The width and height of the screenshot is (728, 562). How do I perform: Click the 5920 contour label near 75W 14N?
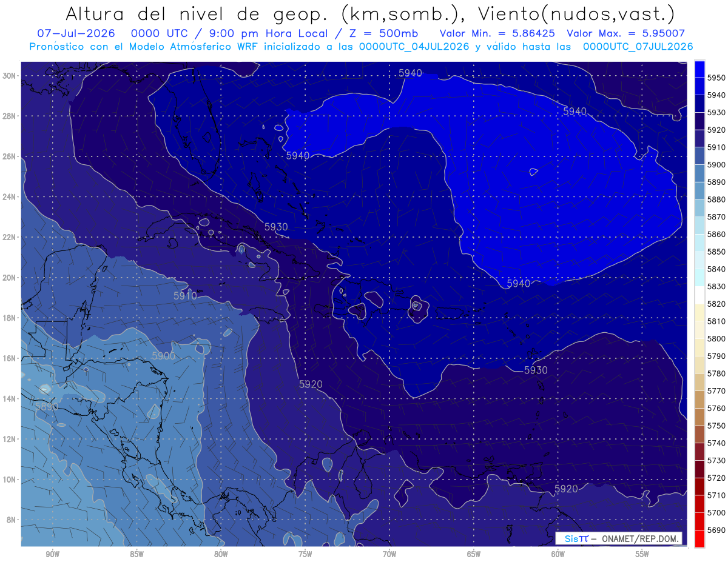pyautogui.click(x=311, y=384)
